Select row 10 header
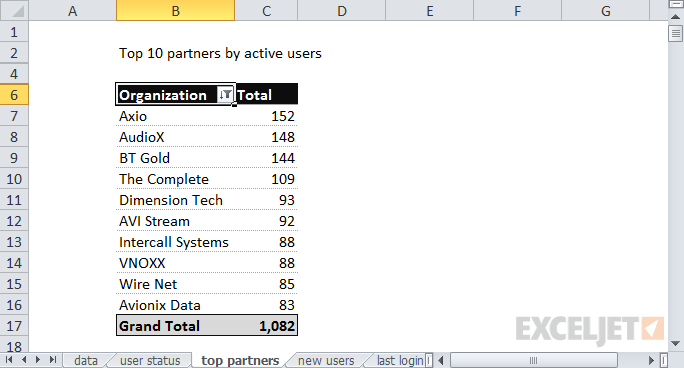Viewport: 684px width, 368px height. (14, 179)
